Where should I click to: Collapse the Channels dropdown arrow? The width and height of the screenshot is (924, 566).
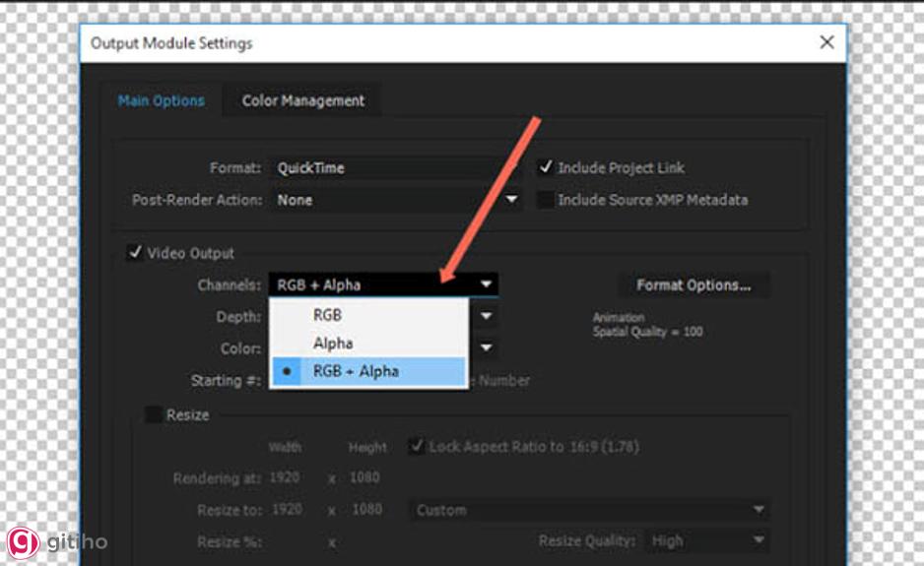[487, 285]
